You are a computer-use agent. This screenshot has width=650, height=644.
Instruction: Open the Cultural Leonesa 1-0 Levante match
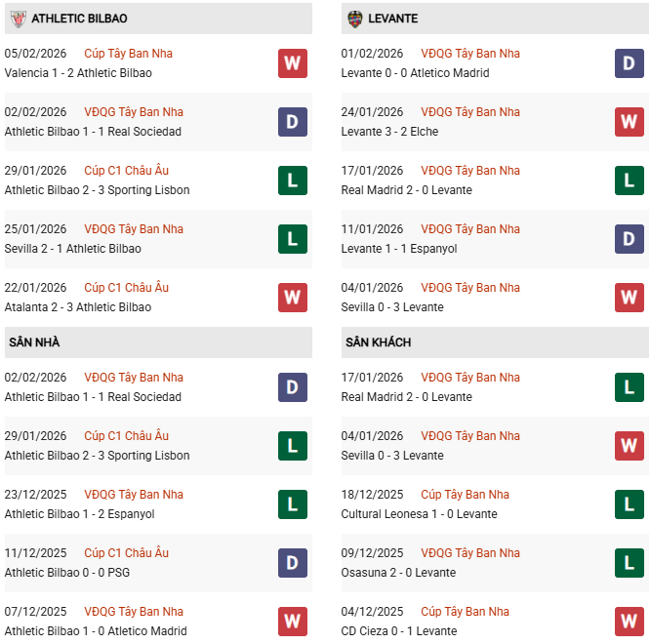click(419, 514)
